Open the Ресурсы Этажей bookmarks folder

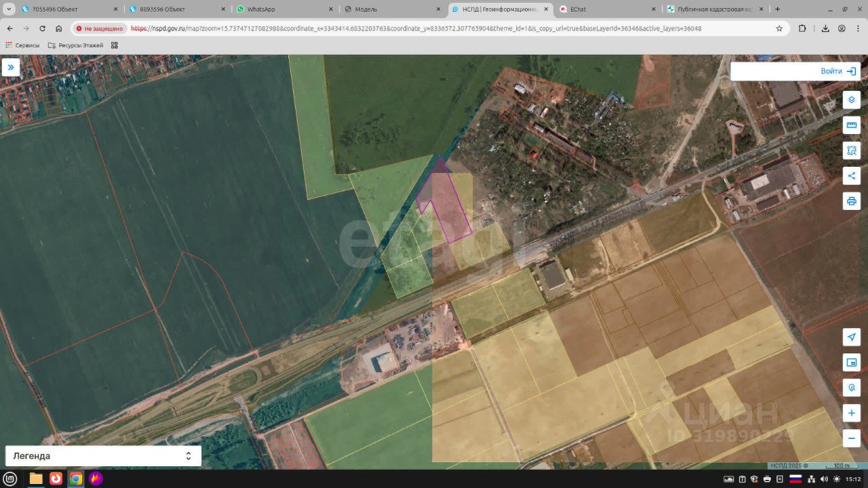75,45
